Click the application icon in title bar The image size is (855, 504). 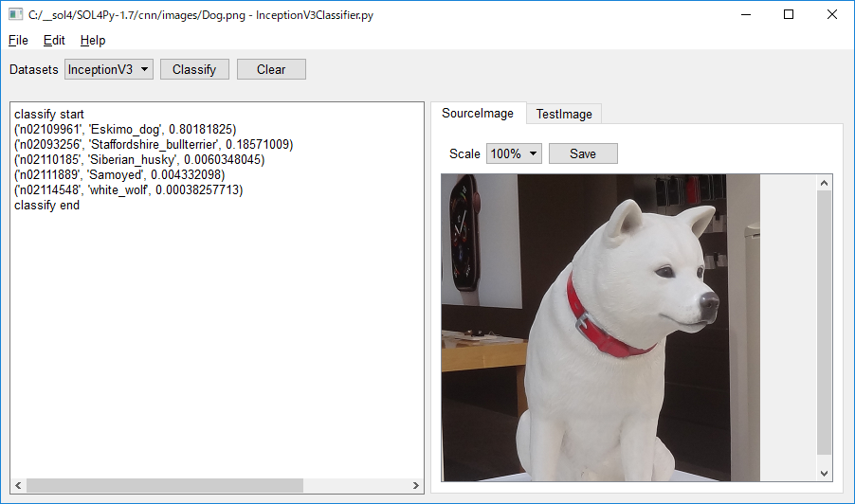(16, 15)
